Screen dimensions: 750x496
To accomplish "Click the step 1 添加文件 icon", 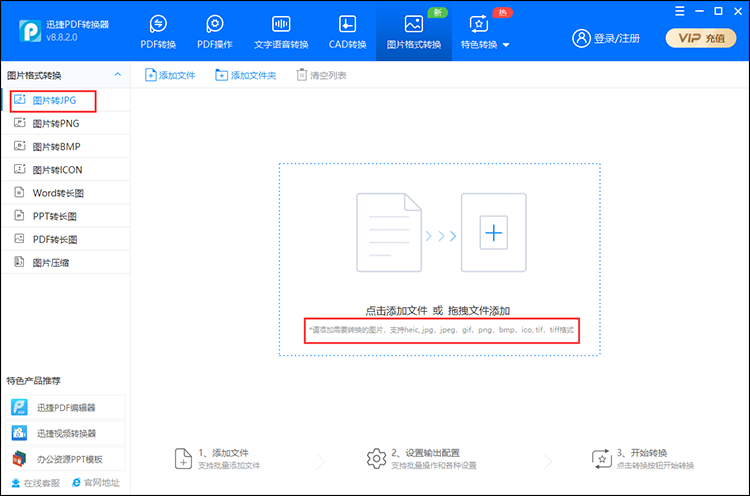I will point(183,458).
